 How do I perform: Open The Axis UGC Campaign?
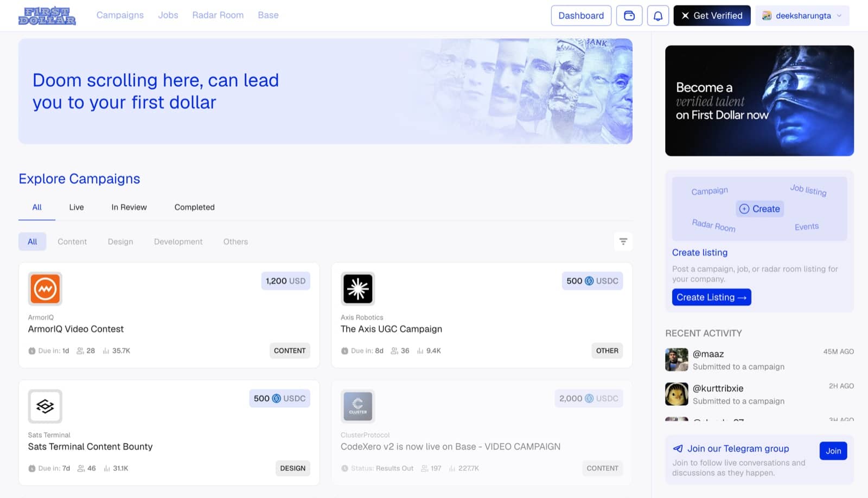tap(391, 329)
